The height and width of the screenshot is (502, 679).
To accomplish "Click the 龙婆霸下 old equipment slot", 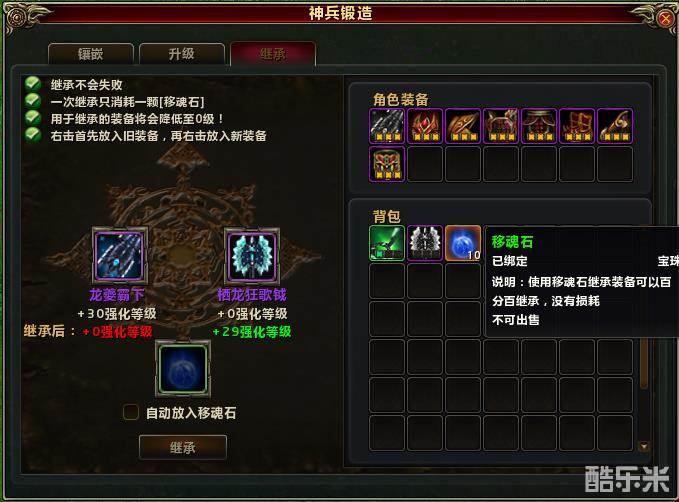I will 120,256.
